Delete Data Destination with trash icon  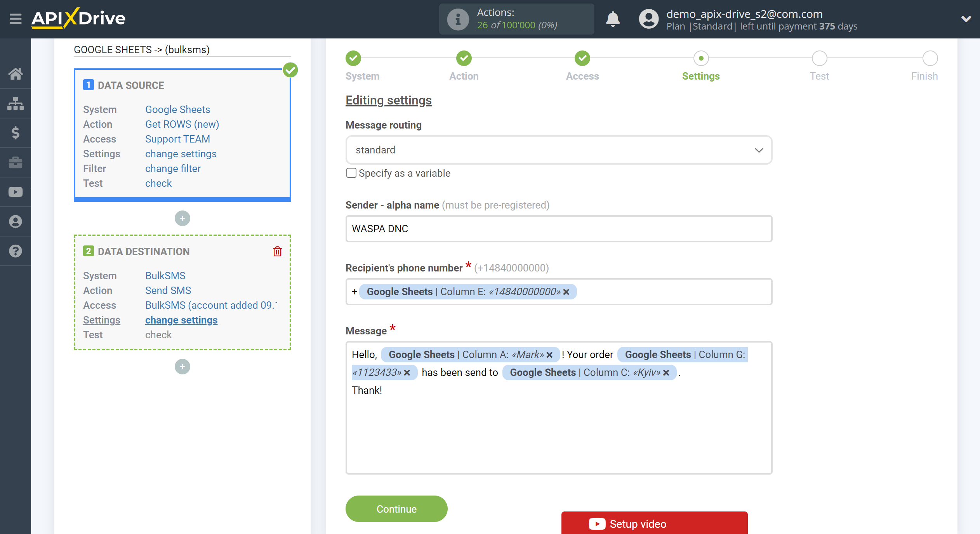click(x=277, y=251)
